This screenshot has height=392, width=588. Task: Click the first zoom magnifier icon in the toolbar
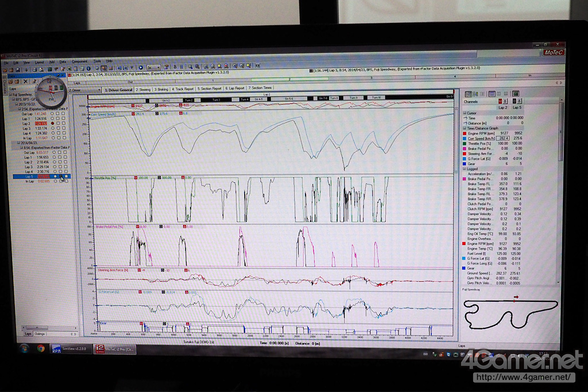pos(190,67)
